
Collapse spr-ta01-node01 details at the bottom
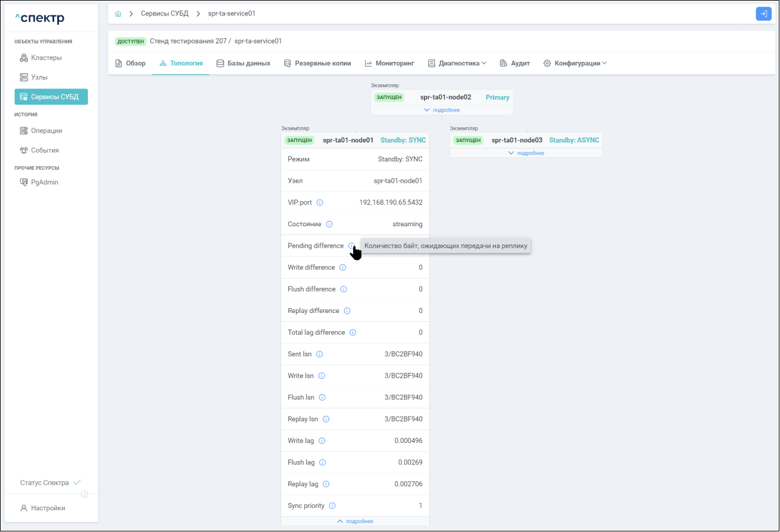tap(355, 521)
